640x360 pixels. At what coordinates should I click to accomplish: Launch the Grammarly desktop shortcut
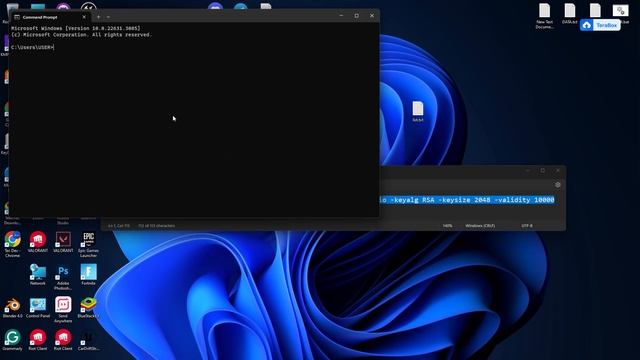[13, 340]
